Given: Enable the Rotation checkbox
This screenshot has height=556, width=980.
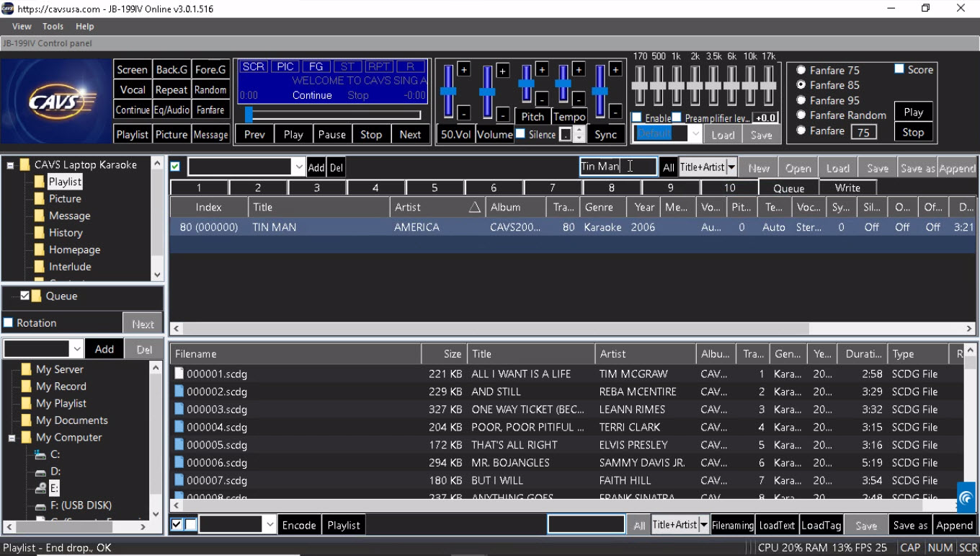Looking at the screenshot, I should point(9,322).
